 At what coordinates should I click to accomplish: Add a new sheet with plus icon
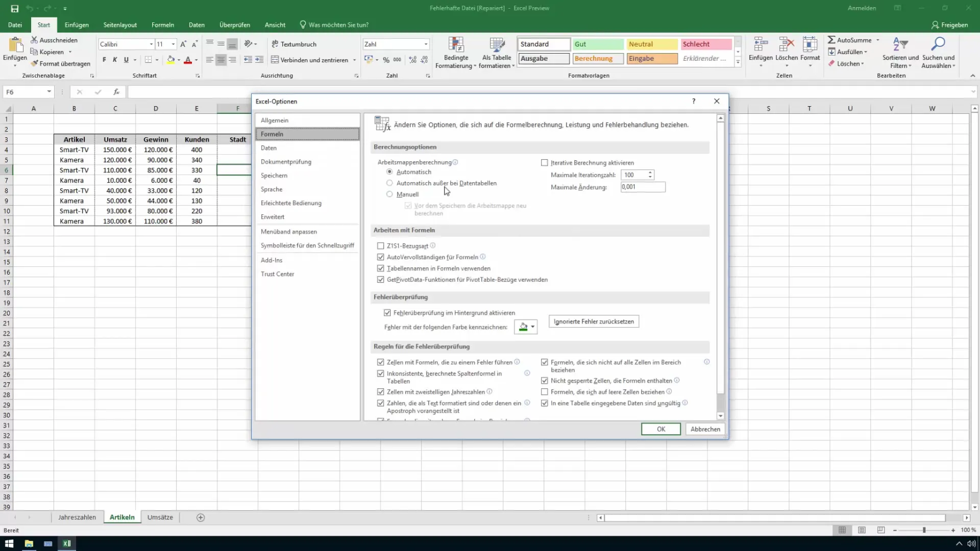tap(201, 517)
